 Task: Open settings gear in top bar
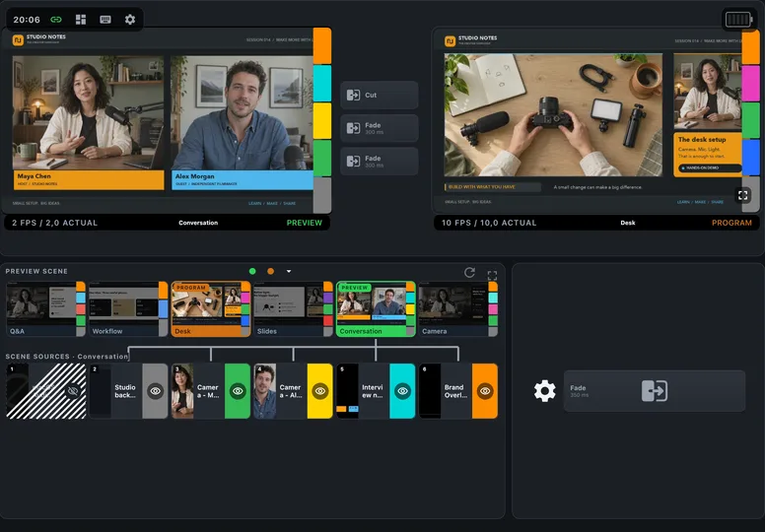tap(130, 20)
